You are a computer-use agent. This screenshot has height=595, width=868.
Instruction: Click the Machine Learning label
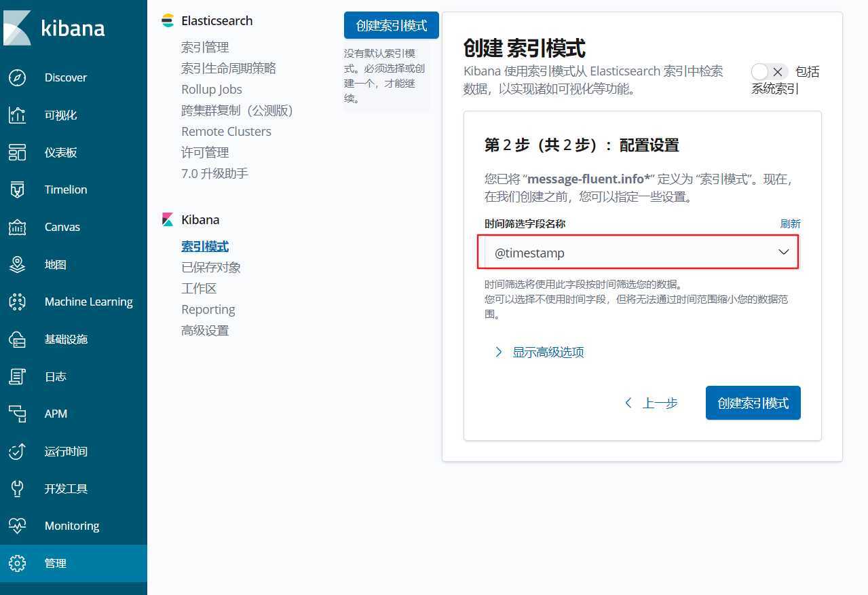[89, 302]
